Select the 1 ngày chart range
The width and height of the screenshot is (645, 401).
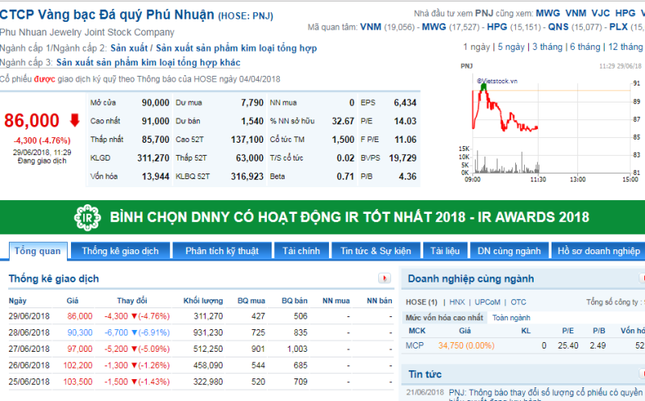[476, 47]
